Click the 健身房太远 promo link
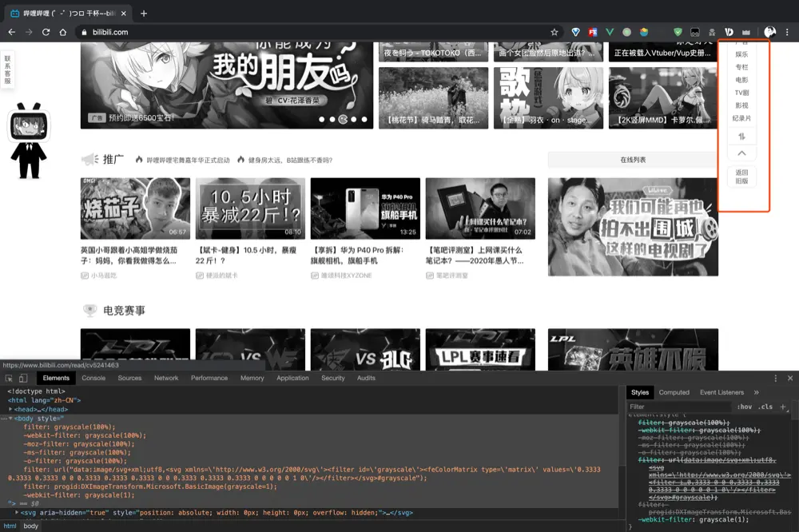 [x=290, y=160]
